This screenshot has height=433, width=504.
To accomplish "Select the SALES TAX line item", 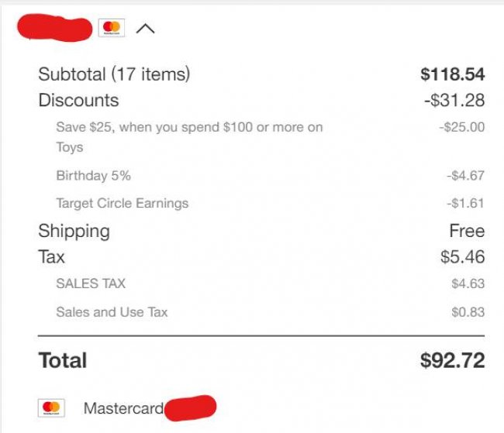I will [90, 284].
